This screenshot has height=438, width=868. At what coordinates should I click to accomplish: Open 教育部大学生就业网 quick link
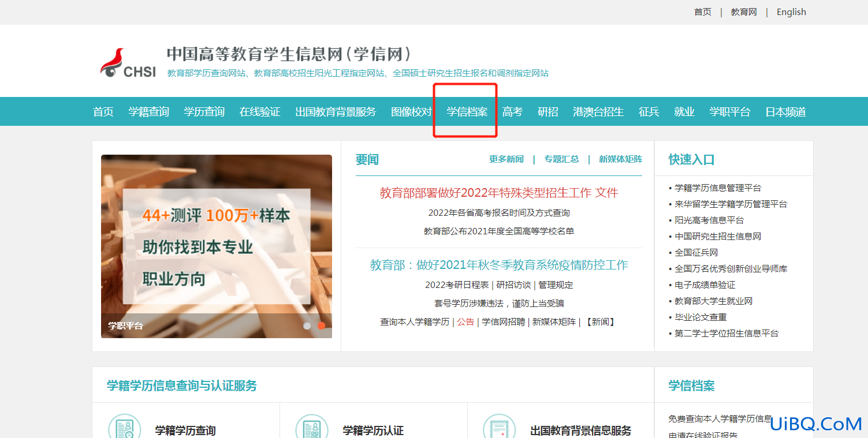714,301
